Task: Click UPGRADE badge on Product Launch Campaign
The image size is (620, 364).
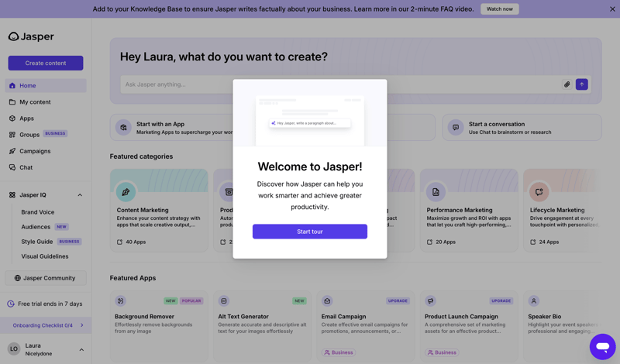Action: click(x=501, y=300)
